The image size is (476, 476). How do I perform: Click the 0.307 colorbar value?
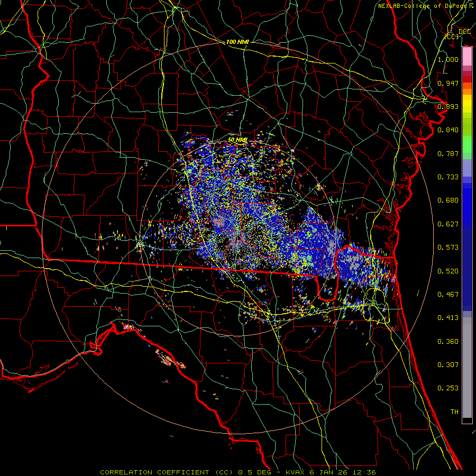tap(448, 365)
